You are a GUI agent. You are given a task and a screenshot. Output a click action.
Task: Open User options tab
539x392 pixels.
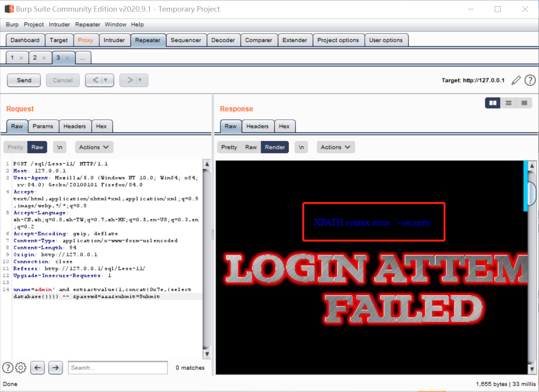point(386,40)
